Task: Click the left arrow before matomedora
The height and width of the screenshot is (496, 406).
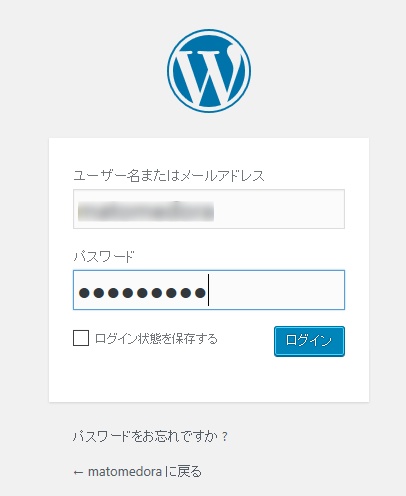Action: pyautogui.click(x=78, y=472)
